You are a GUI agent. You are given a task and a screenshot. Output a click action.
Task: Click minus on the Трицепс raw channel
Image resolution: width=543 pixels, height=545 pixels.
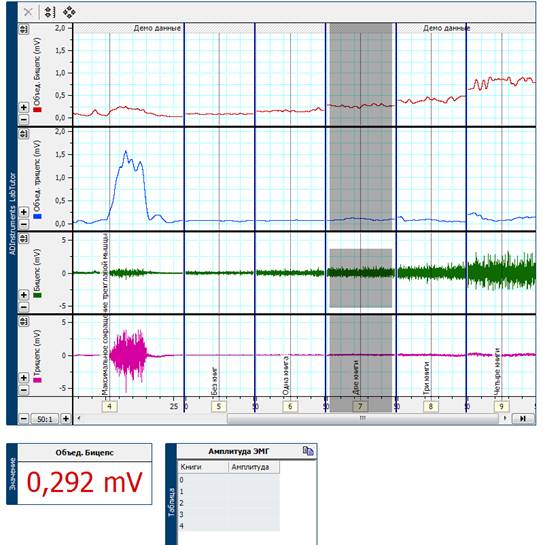tap(24, 390)
